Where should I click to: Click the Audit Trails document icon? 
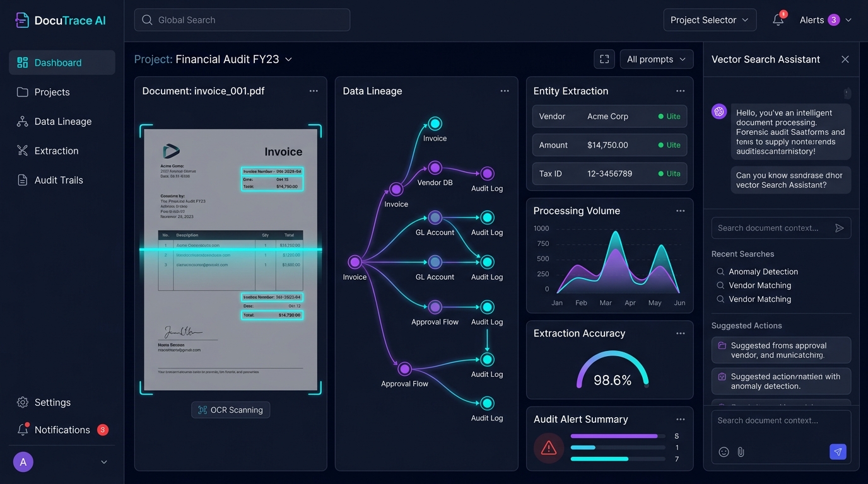pos(23,180)
